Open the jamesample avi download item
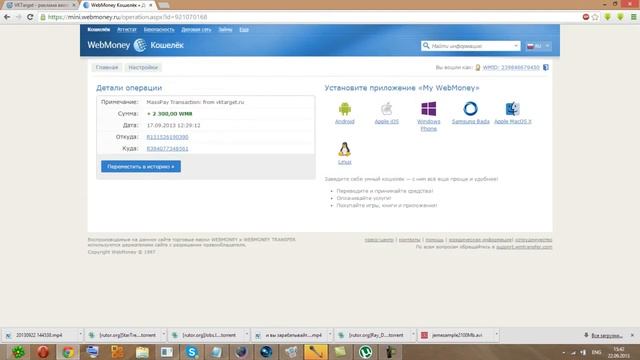Viewport: 640px width, 360px height. click(x=456, y=335)
